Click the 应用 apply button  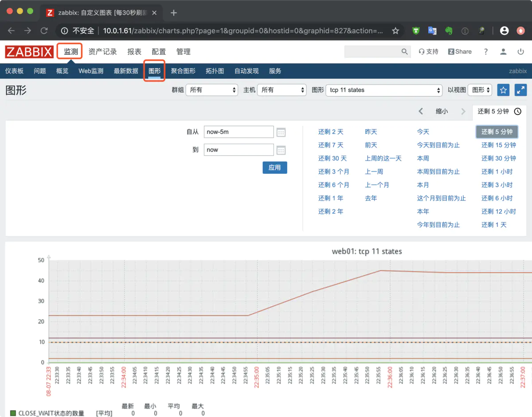coord(275,168)
